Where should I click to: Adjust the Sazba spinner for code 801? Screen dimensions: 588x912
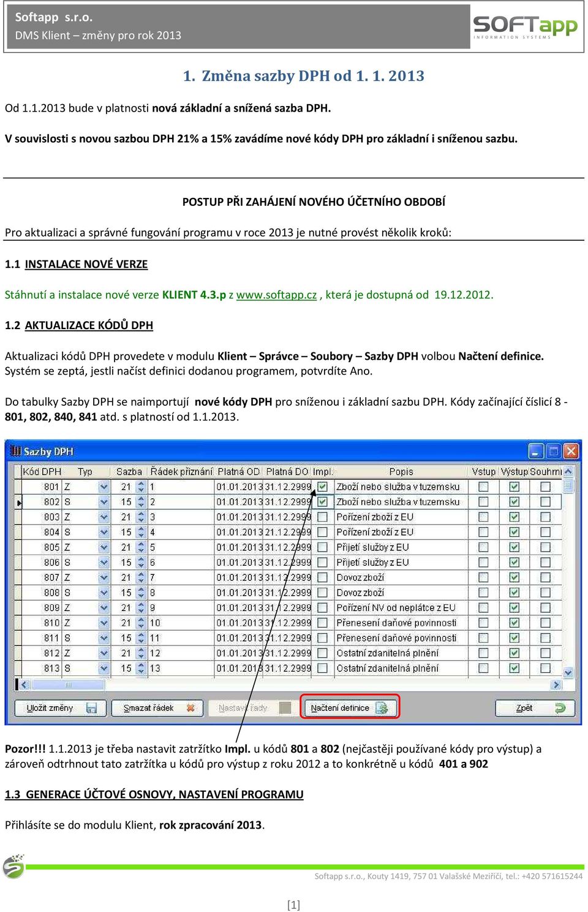(x=141, y=487)
